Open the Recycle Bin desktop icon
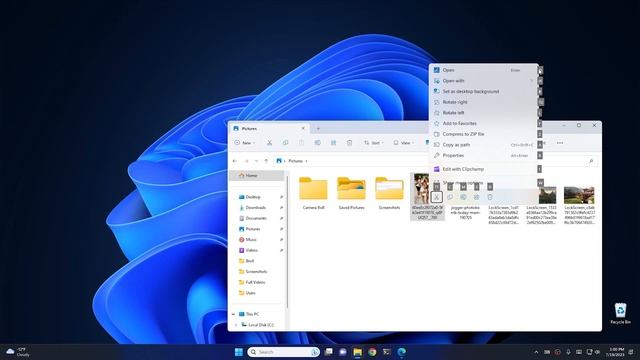Viewport: 640px width, 360px height. [620, 313]
